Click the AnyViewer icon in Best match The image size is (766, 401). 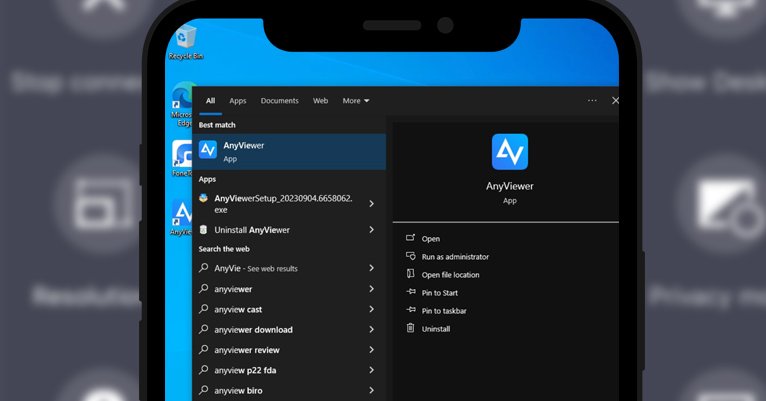click(x=208, y=150)
